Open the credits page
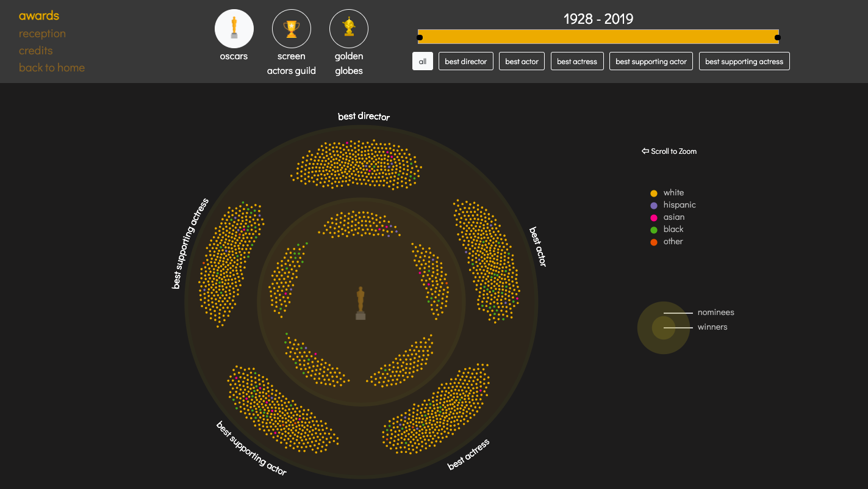The width and height of the screenshot is (868, 489). (36, 51)
